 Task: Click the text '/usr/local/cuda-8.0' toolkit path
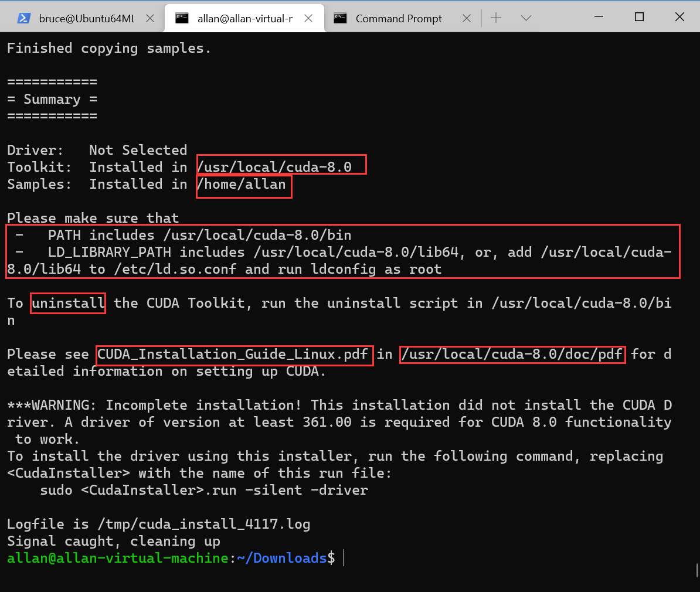click(274, 167)
